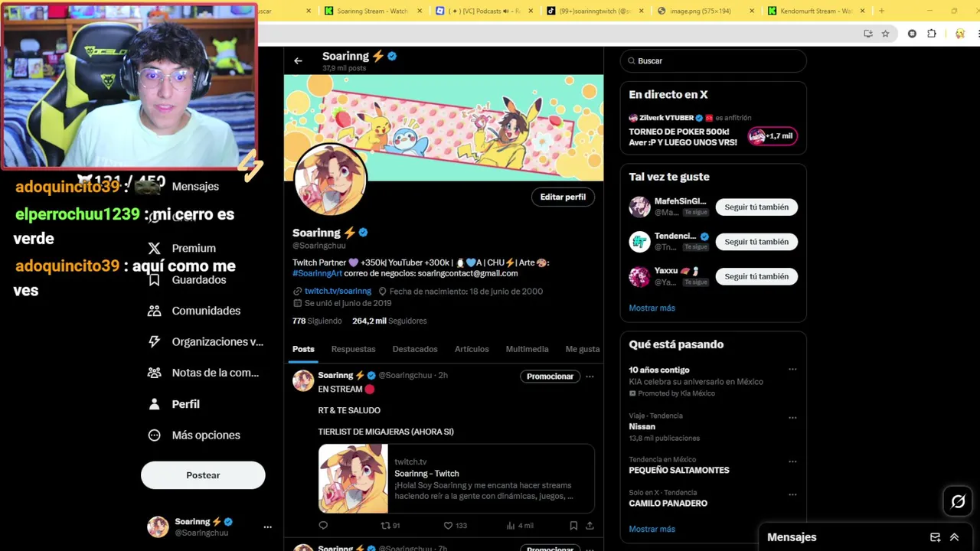
Task: Click Editar perfil button
Action: tap(563, 197)
